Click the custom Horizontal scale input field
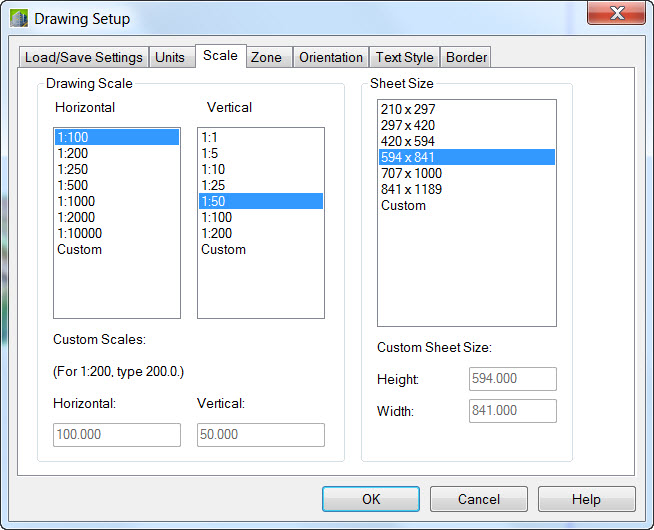The width and height of the screenshot is (654, 530). tap(117, 434)
